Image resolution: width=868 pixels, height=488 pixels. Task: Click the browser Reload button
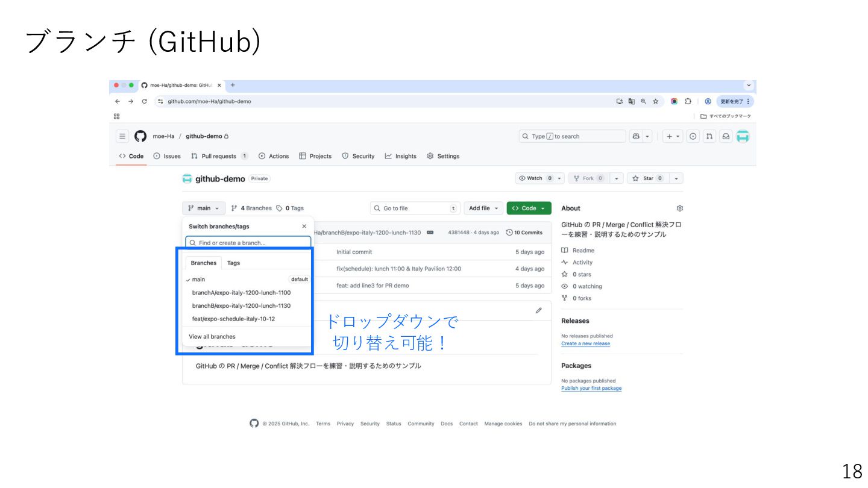click(x=144, y=101)
